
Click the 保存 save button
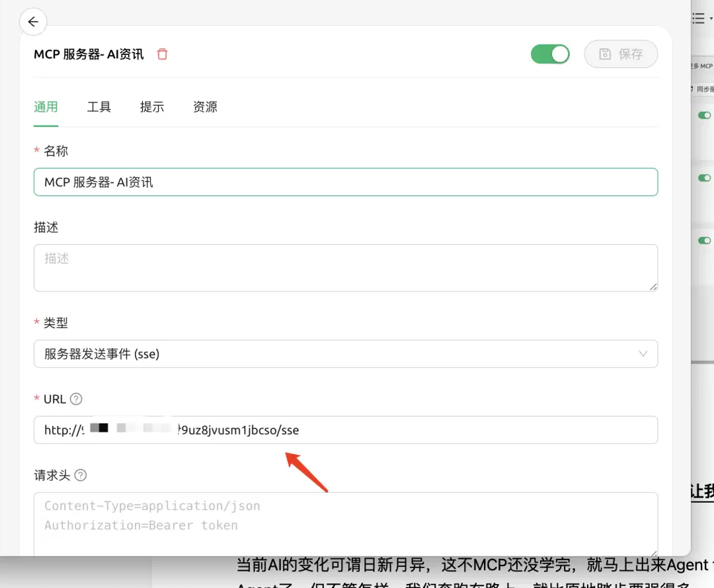tap(621, 54)
